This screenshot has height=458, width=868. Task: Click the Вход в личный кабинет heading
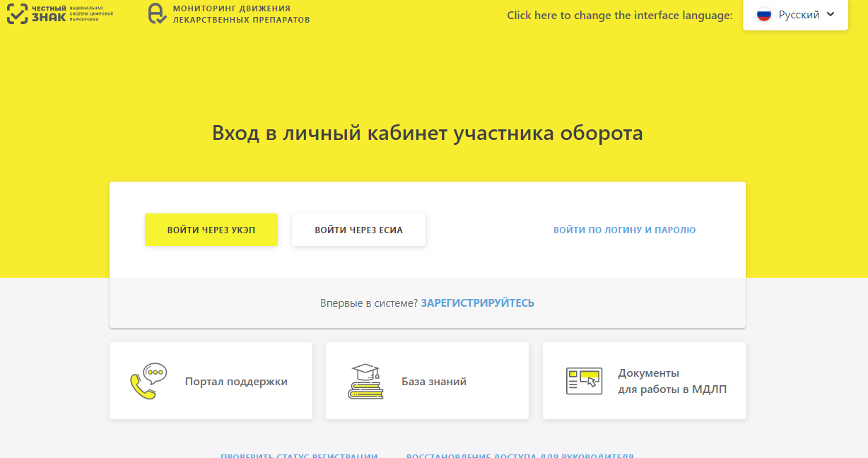427,134
